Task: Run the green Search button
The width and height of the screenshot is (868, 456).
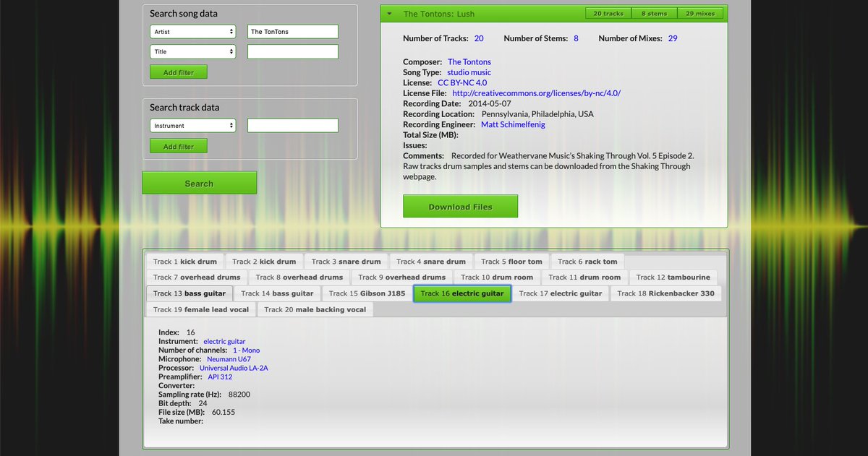Action: (x=199, y=183)
